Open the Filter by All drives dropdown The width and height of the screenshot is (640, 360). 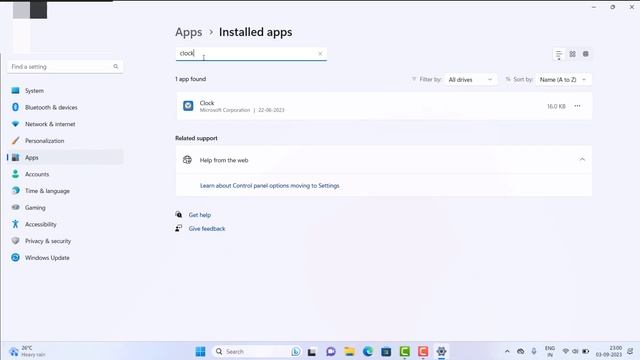471,80
